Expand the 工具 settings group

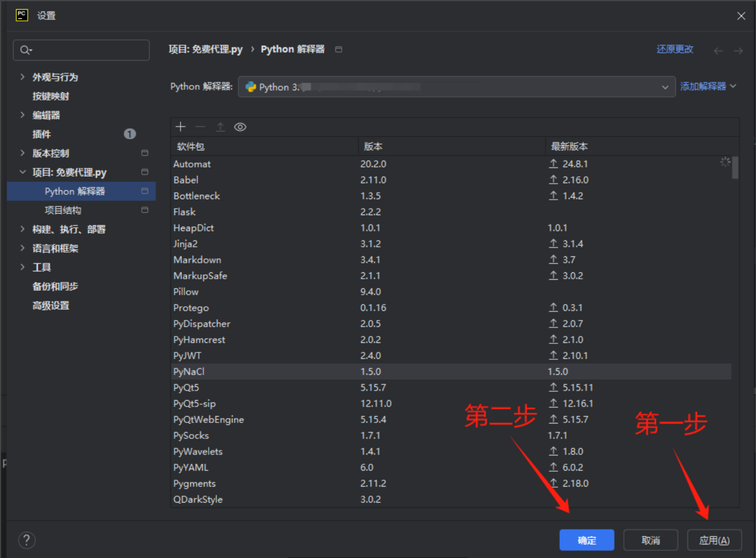pyautogui.click(x=22, y=267)
